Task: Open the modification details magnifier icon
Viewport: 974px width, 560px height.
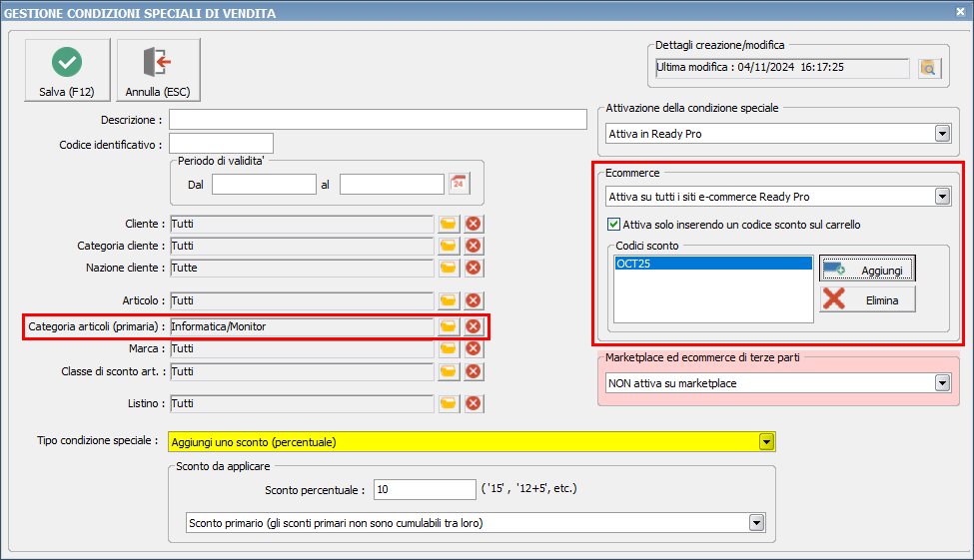Action: [x=929, y=68]
